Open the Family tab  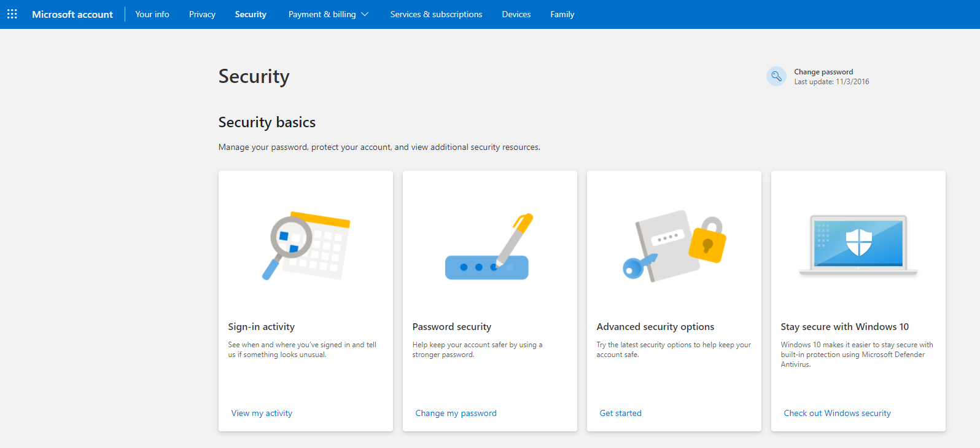tap(562, 14)
